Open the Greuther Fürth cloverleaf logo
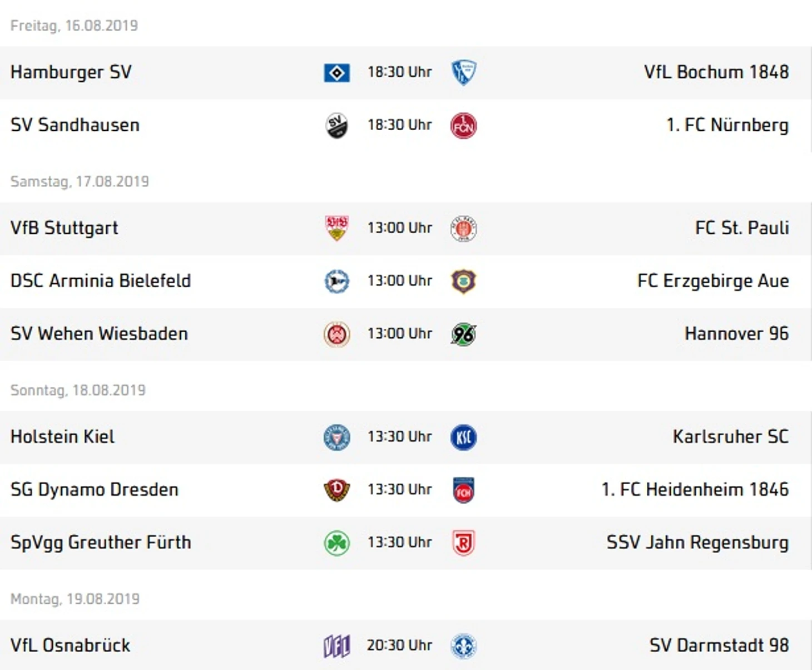 [x=336, y=543]
